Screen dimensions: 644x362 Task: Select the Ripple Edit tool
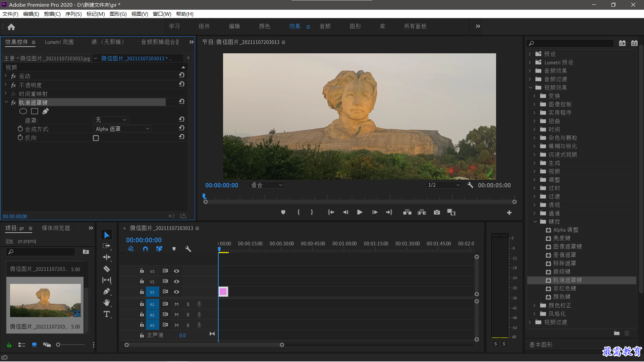(x=107, y=257)
